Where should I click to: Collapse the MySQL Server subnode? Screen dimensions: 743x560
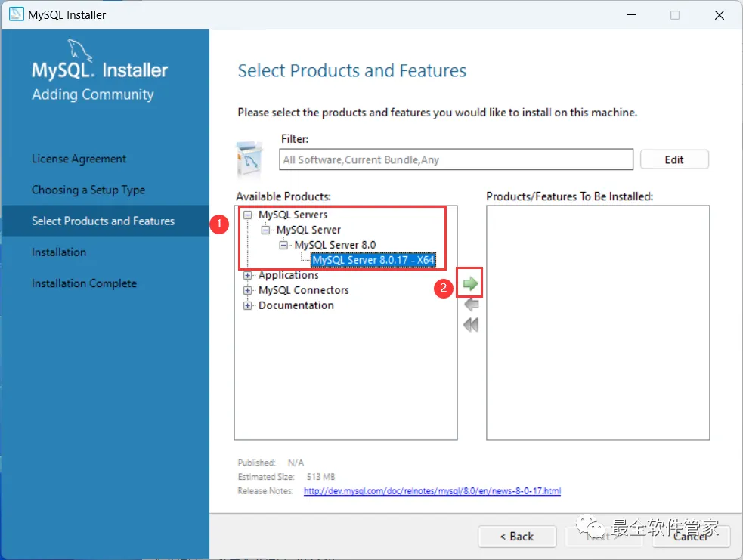(x=265, y=230)
